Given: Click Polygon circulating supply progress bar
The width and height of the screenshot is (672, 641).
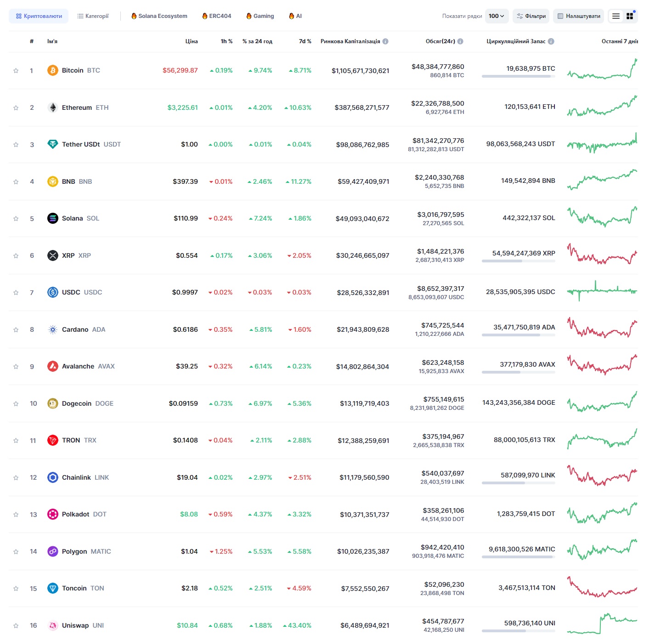Looking at the screenshot, I should [519, 557].
